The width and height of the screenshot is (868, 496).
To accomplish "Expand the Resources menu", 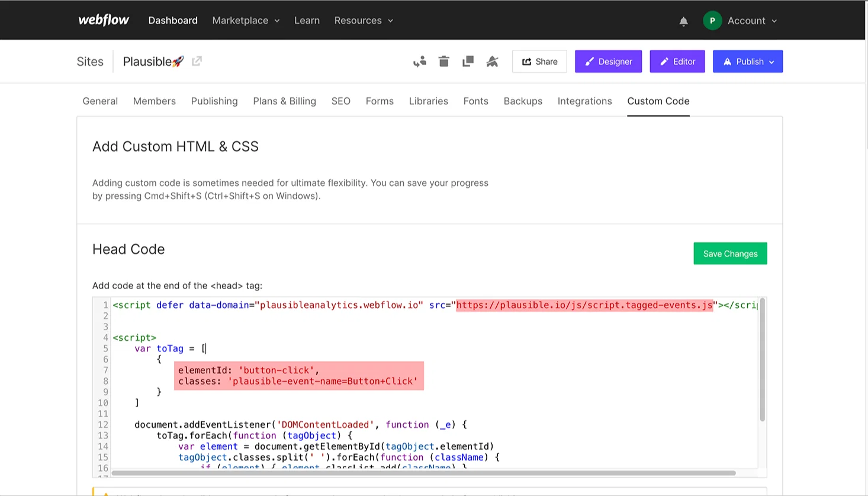I will click(x=364, y=21).
